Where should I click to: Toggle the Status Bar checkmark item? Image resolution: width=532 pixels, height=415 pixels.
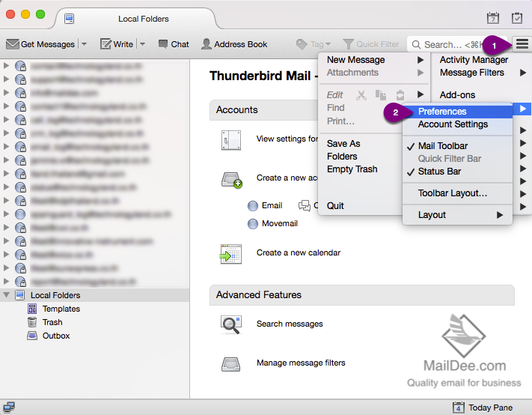coord(457,172)
